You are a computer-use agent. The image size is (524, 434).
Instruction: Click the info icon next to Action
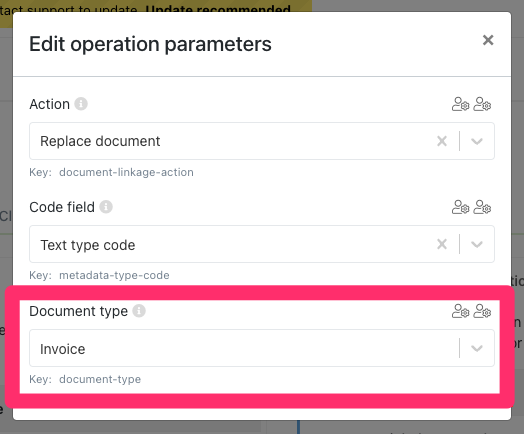[x=81, y=104]
